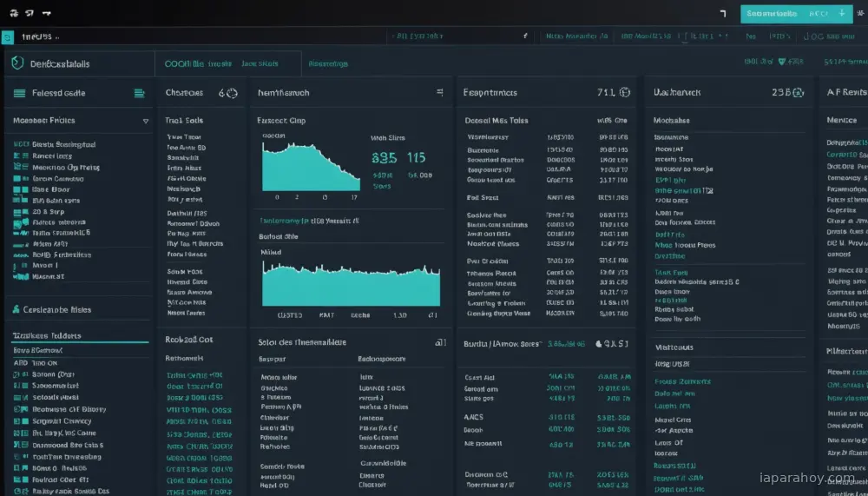
Task: Expand the 'all' selector in lower chart panel
Action: point(440,342)
